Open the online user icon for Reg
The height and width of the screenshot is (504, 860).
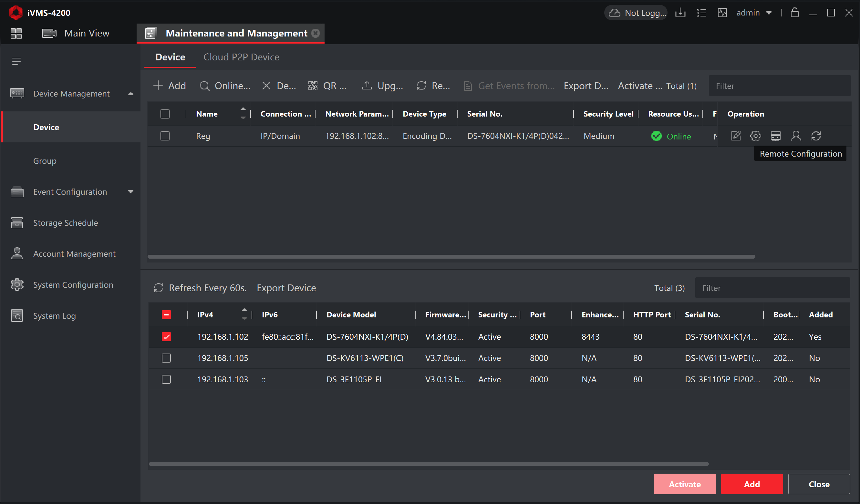point(796,136)
